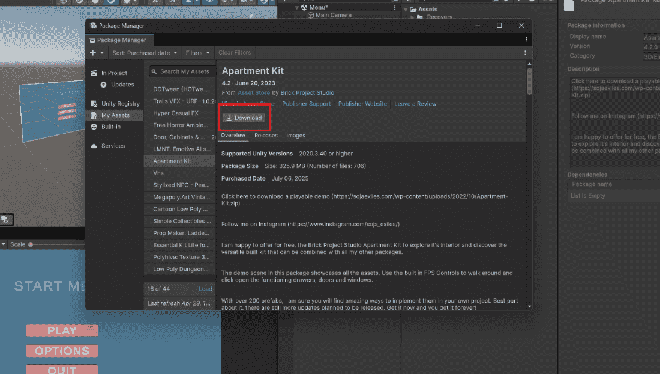660x374 pixels.
Task: Maximize the Package Manager window
Action: 500,26
